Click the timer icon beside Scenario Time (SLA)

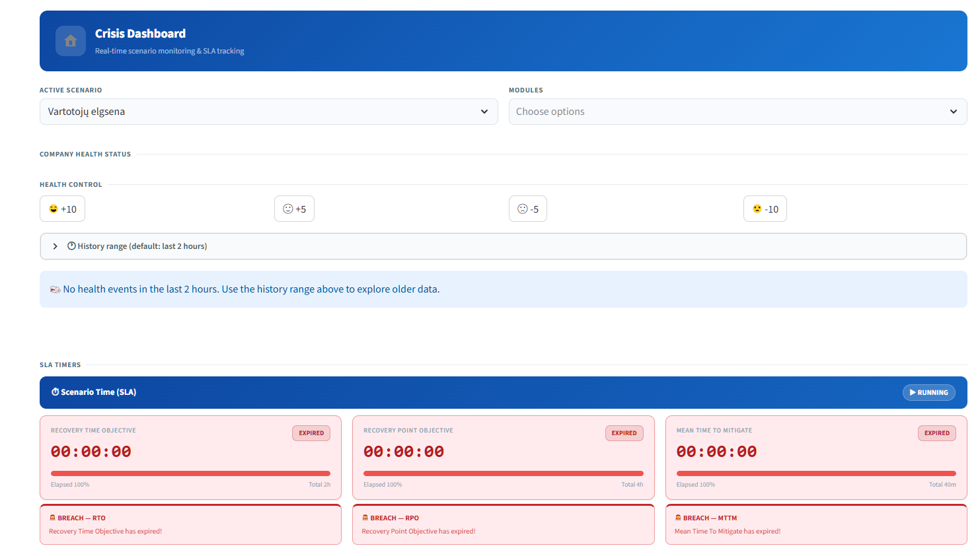(x=56, y=392)
